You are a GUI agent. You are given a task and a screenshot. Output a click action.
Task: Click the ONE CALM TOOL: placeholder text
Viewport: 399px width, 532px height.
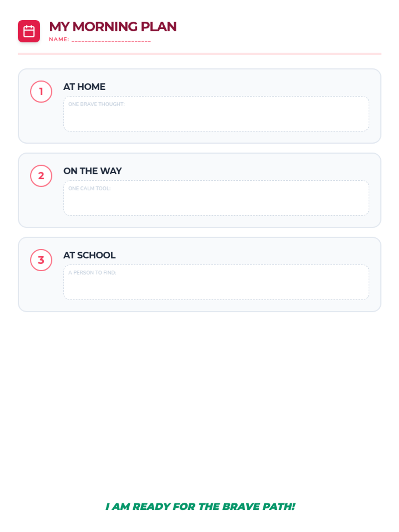tap(89, 188)
